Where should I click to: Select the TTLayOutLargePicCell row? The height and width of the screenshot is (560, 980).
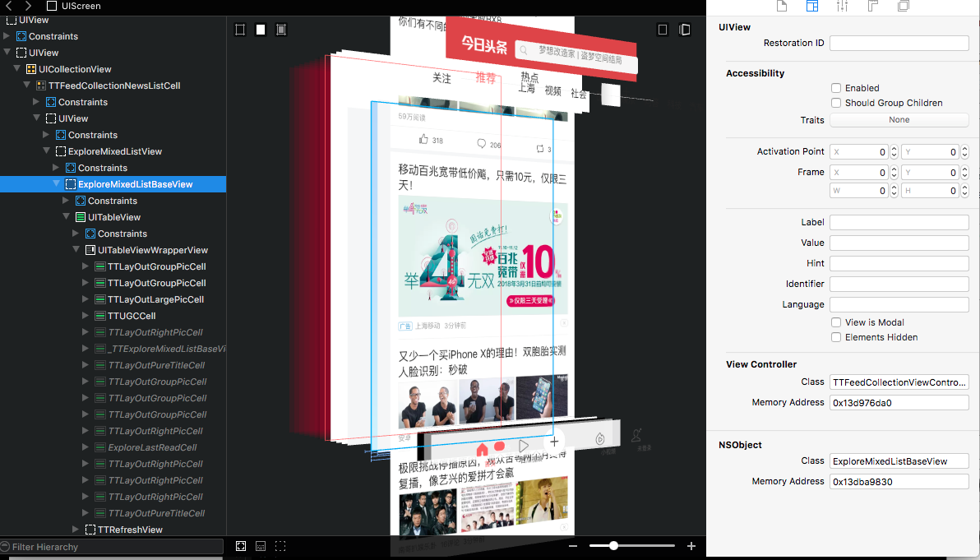113,299
